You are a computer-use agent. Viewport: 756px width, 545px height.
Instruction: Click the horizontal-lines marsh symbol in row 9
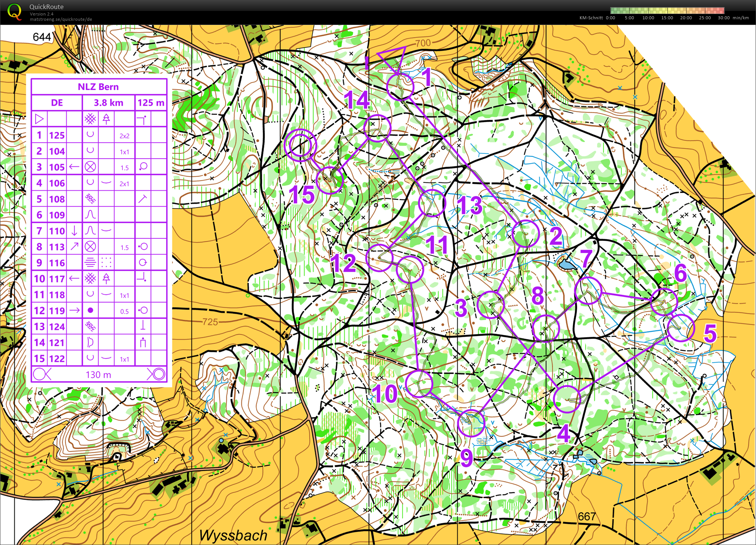(x=90, y=262)
